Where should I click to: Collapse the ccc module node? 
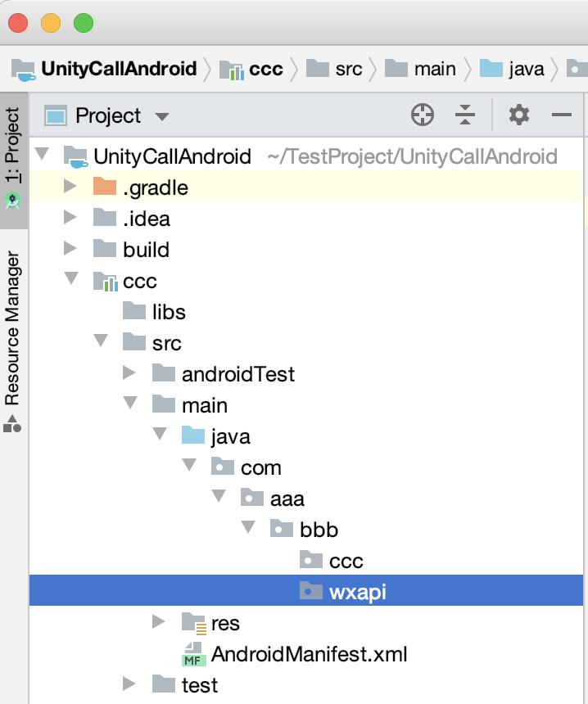pyautogui.click(x=71, y=278)
